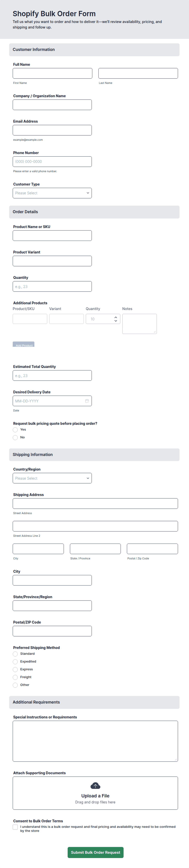Click the Add Product button
189x868 pixels.
[x=24, y=344]
